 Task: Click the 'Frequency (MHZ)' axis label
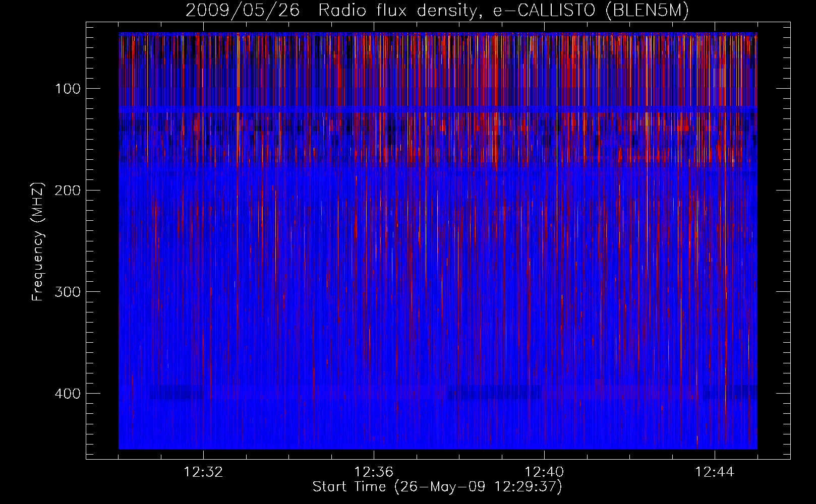point(38,242)
